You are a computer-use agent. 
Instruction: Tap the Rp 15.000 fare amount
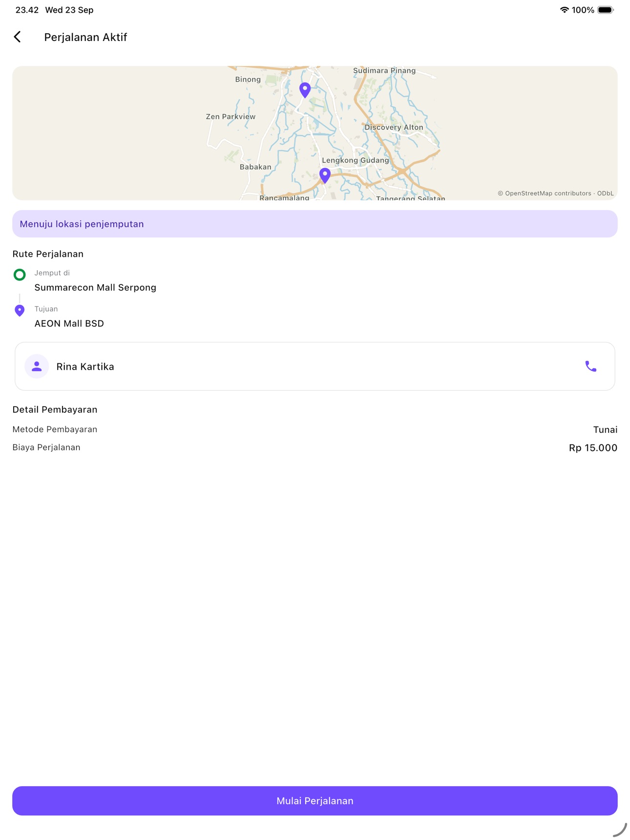tap(593, 448)
